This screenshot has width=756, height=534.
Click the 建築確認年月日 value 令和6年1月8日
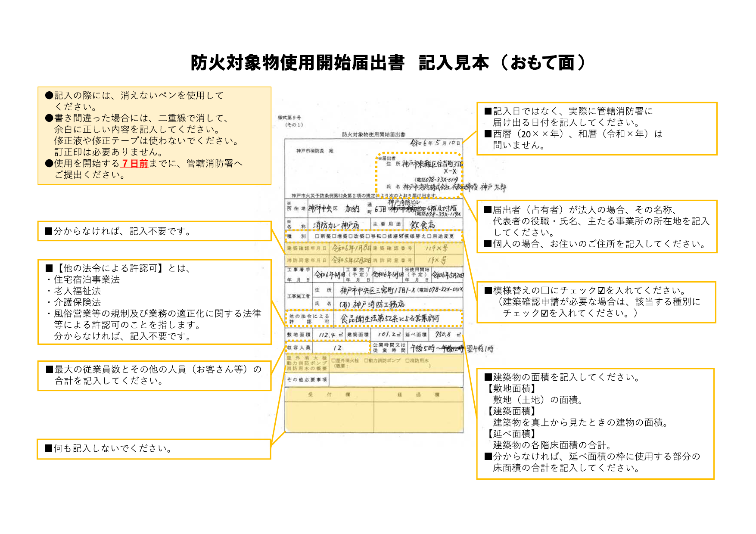coord(352,248)
